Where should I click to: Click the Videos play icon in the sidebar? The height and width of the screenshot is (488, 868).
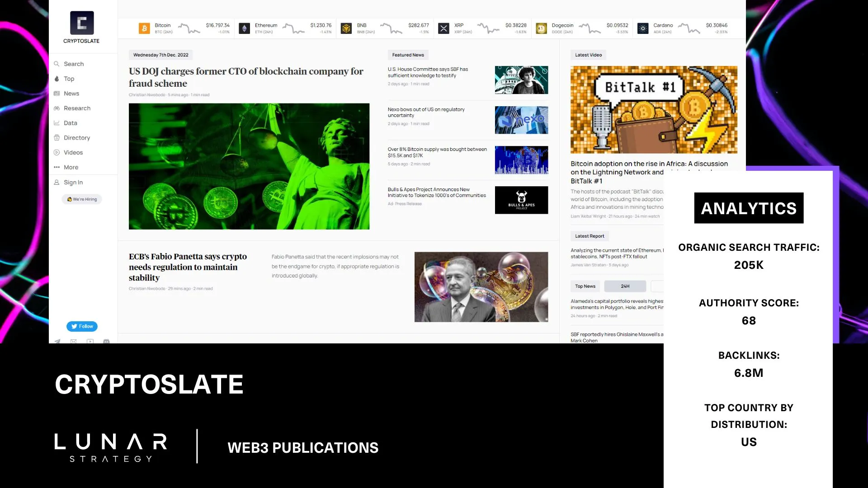[x=57, y=153]
